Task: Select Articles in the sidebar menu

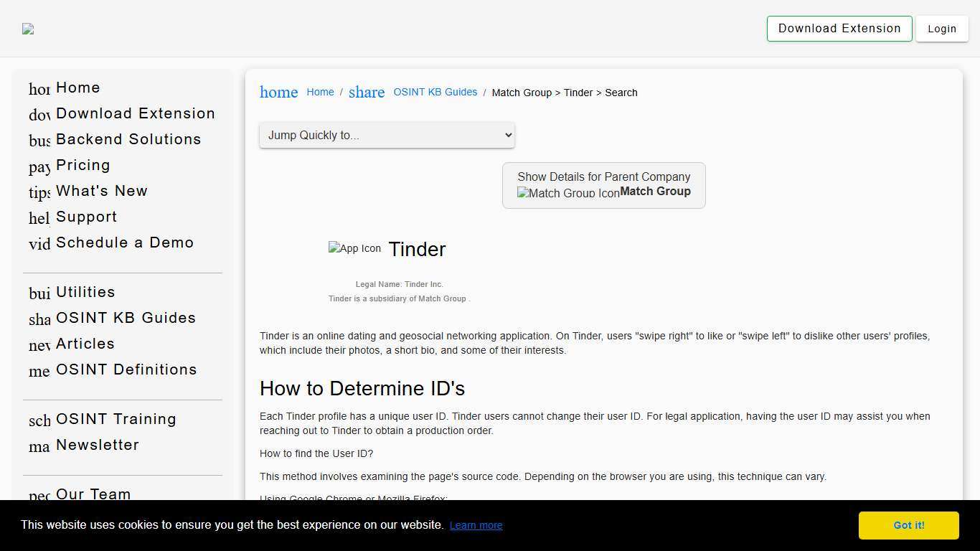Action: point(85,344)
